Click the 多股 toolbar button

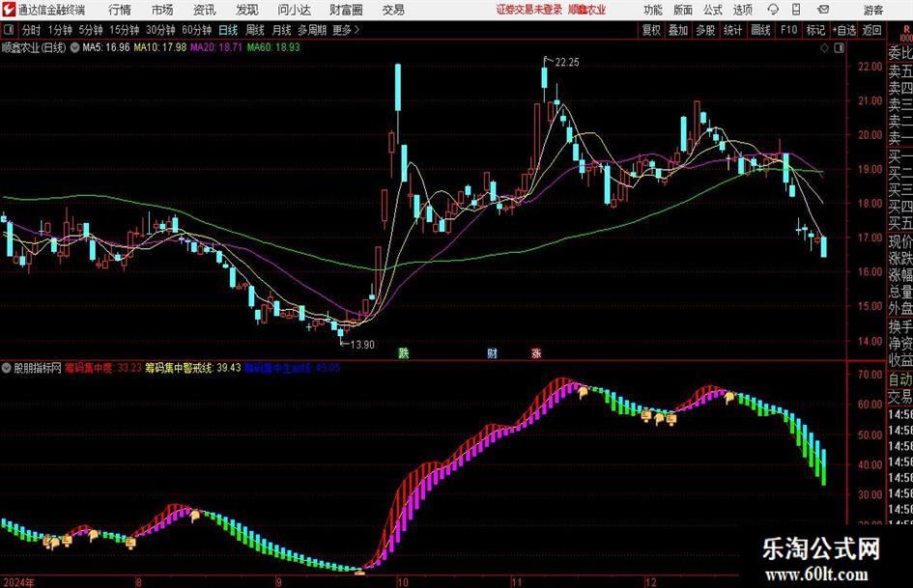[705, 30]
